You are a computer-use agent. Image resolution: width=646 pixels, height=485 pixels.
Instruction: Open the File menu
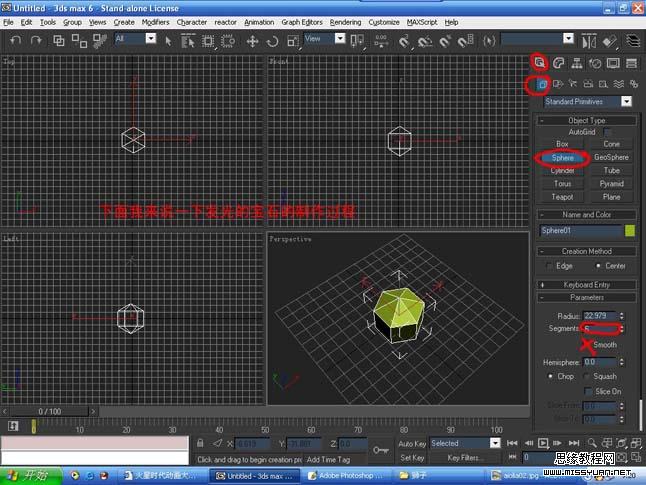tap(8, 22)
